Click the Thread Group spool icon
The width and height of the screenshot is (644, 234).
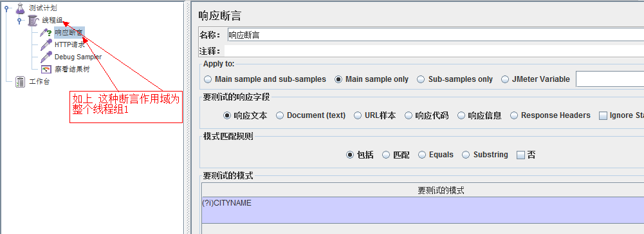pyautogui.click(x=33, y=20)
